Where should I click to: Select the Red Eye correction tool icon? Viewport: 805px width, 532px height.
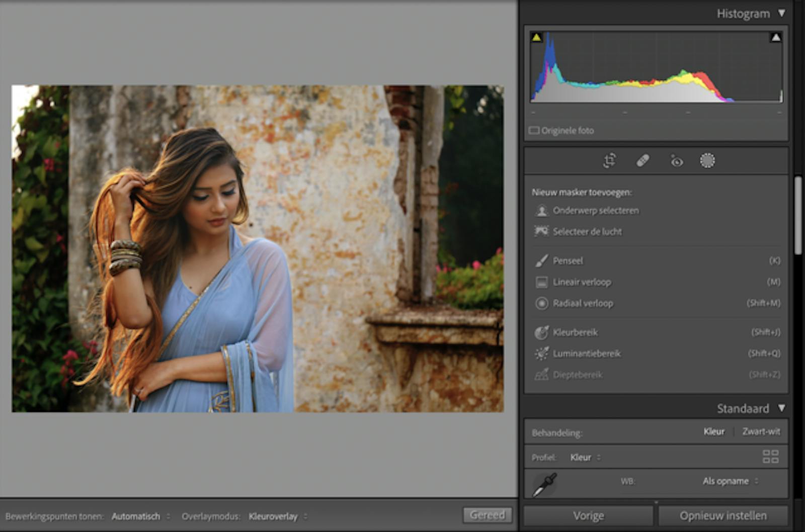tap(676, 161)
